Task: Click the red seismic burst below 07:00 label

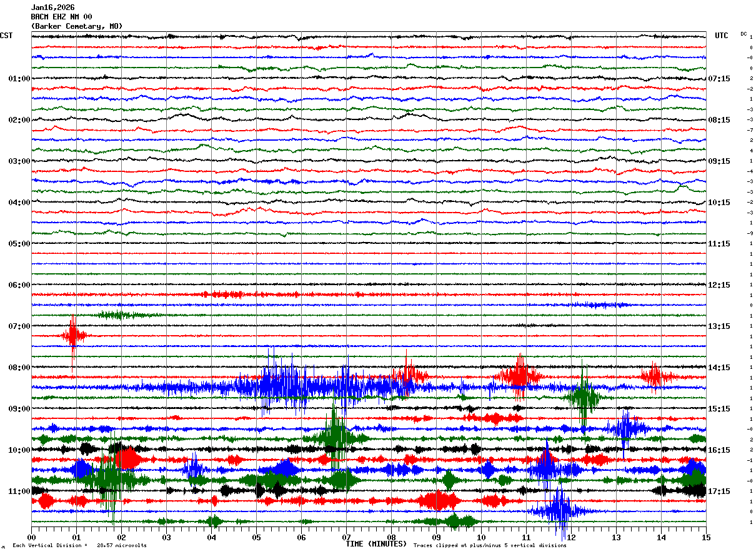Action: 73,336
